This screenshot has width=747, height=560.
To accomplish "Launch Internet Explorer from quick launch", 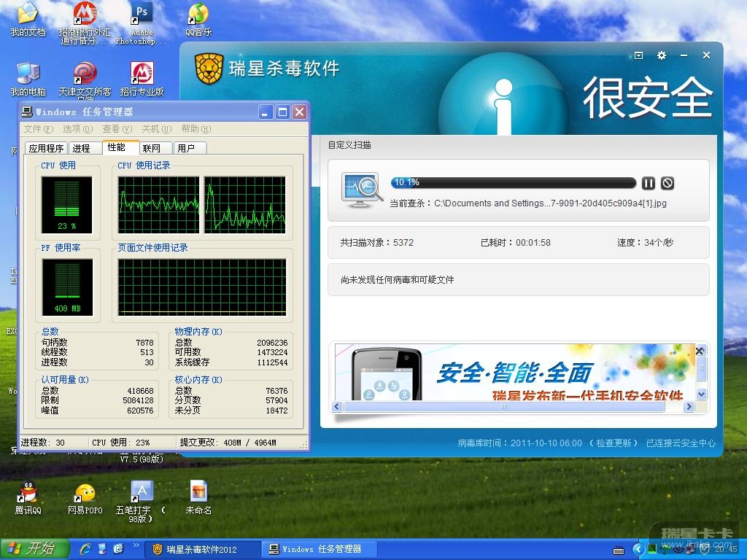I will (x=86, y=549).
